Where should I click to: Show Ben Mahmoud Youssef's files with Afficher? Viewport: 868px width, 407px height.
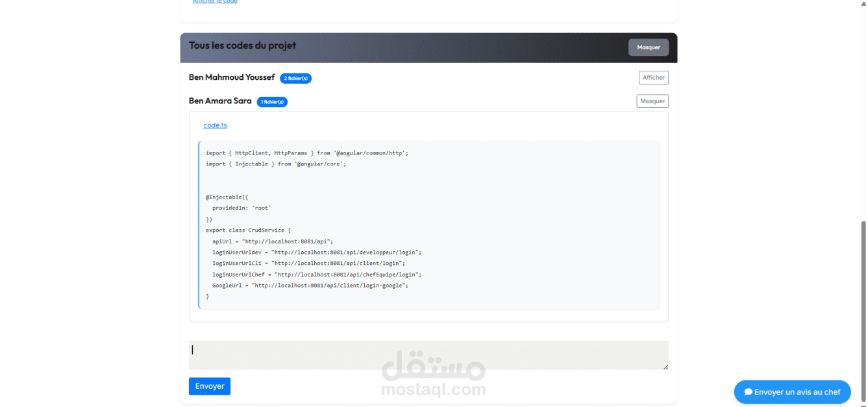click(653, 78)
